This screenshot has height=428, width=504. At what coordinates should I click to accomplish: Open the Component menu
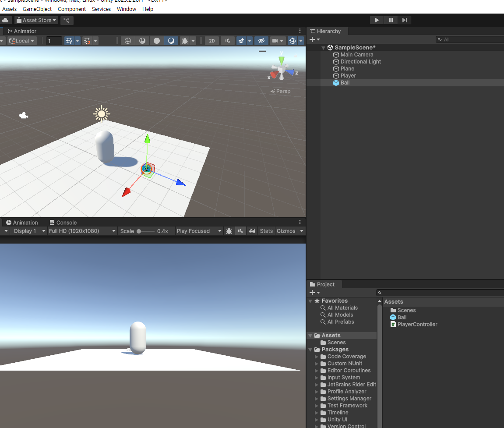click(72, 9)
